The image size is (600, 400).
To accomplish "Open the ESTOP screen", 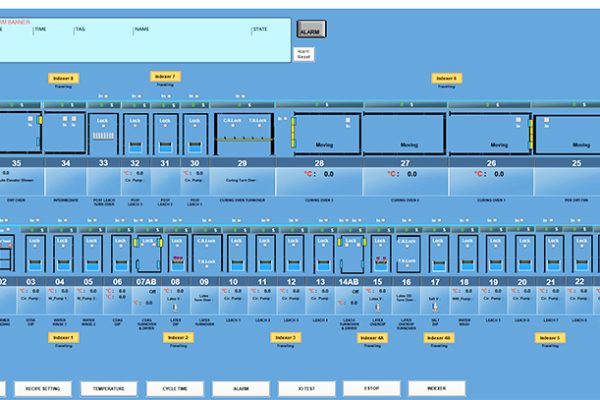I will point(372,388).
